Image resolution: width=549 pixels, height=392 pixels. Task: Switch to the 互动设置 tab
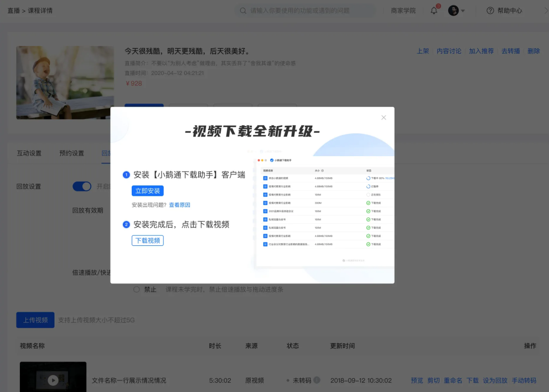[29, 153]
